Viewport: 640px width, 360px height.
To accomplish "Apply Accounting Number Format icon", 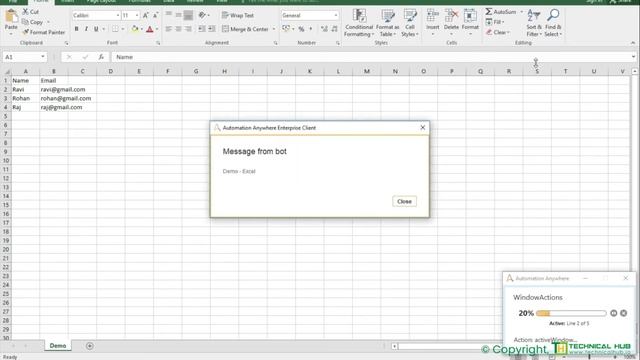I will point(286,29).
